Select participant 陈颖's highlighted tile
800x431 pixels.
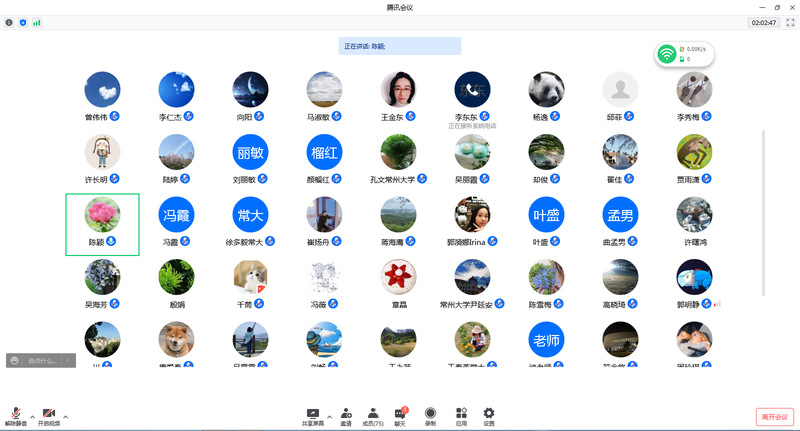(x=102, y=224)
